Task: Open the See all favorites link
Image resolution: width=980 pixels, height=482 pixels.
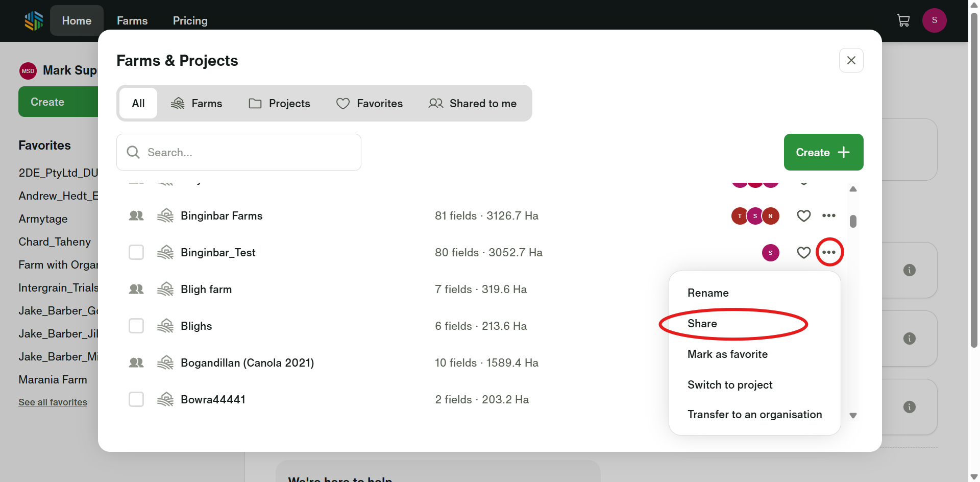Action: [x=53, y=402]
